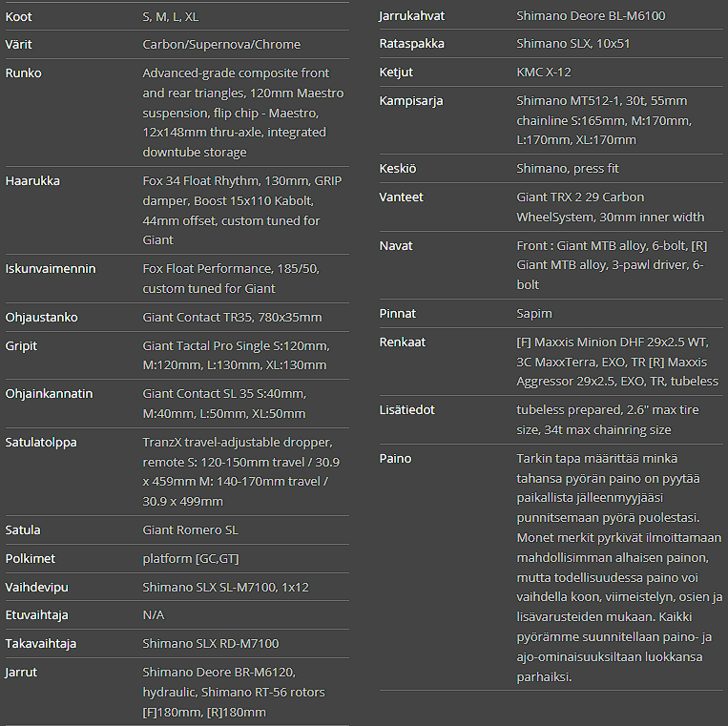Select the Shimano Deore BL-M6100 lever value
This screenshot has width=728, height=726.
tap(591, 15)
